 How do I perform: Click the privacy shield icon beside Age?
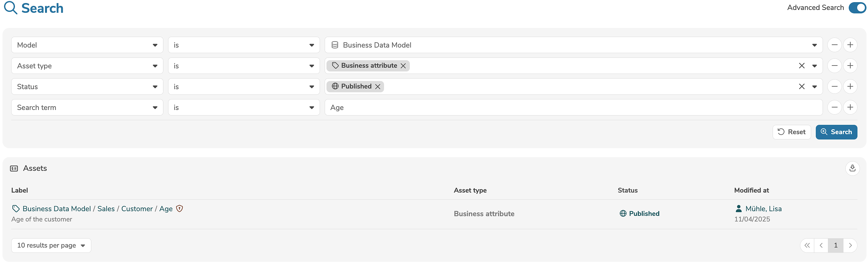pyautogui.click(x=180, y=209)
